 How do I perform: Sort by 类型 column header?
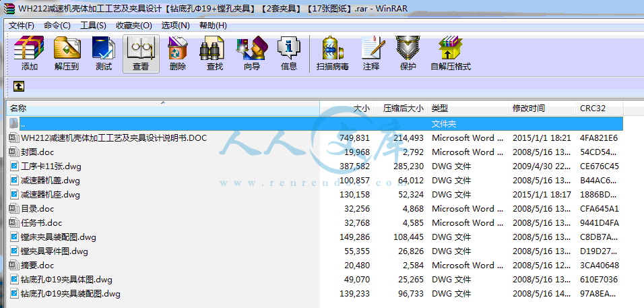coord(468,109)
